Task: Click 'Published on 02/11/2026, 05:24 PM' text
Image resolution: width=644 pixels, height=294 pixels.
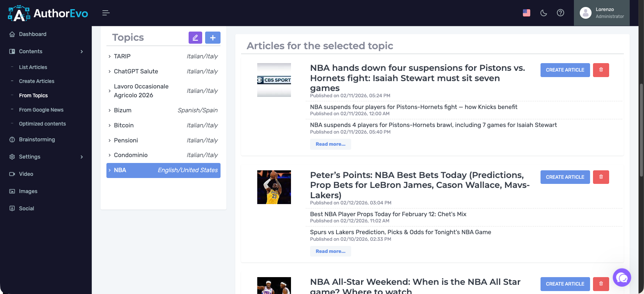Action: click(x=350, y=95)
